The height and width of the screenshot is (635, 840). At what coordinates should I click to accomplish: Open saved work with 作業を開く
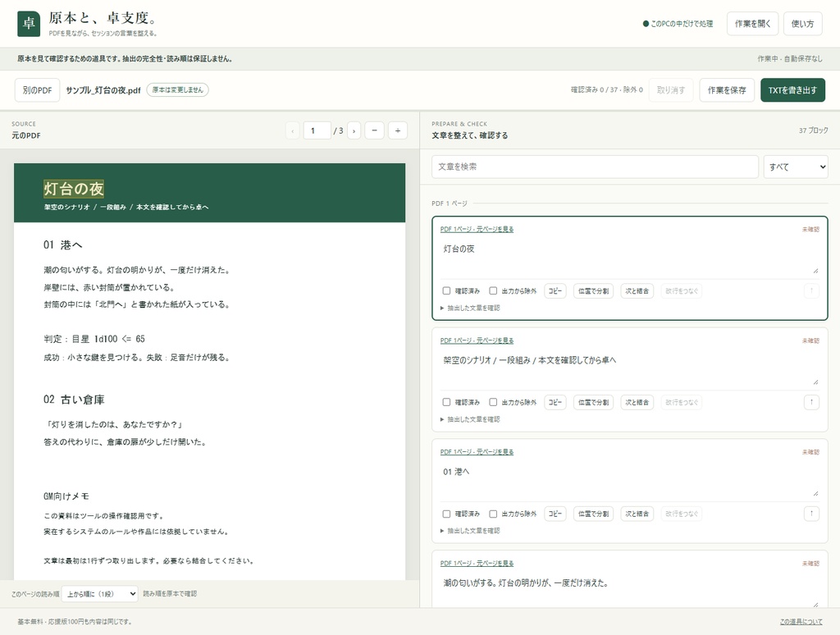pyautogui.click(x=752, y=24)
